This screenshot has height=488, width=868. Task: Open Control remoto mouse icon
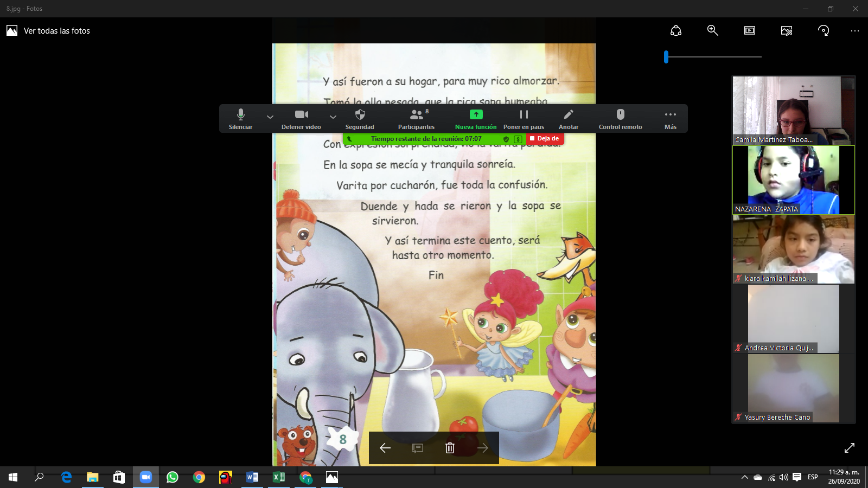(620, 119)
